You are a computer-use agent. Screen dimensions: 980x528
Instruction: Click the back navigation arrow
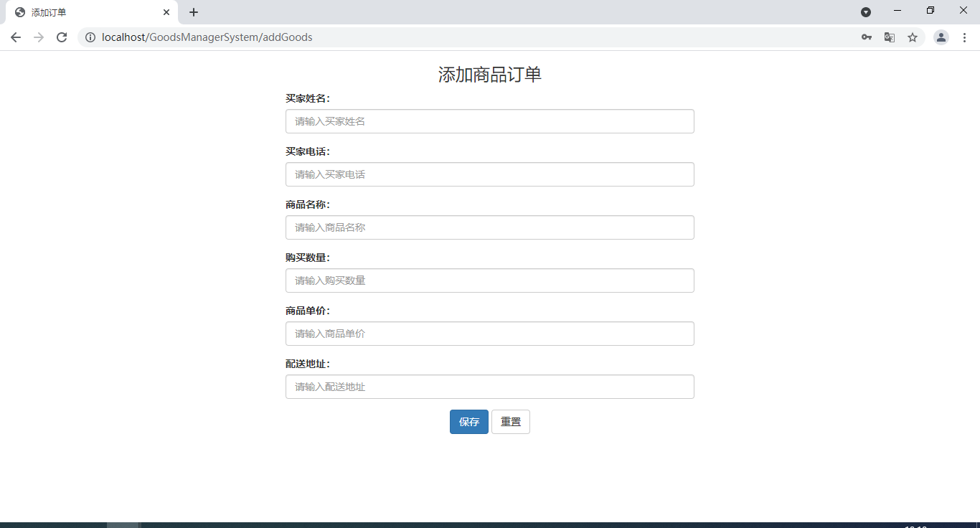(x=16, y=37)
